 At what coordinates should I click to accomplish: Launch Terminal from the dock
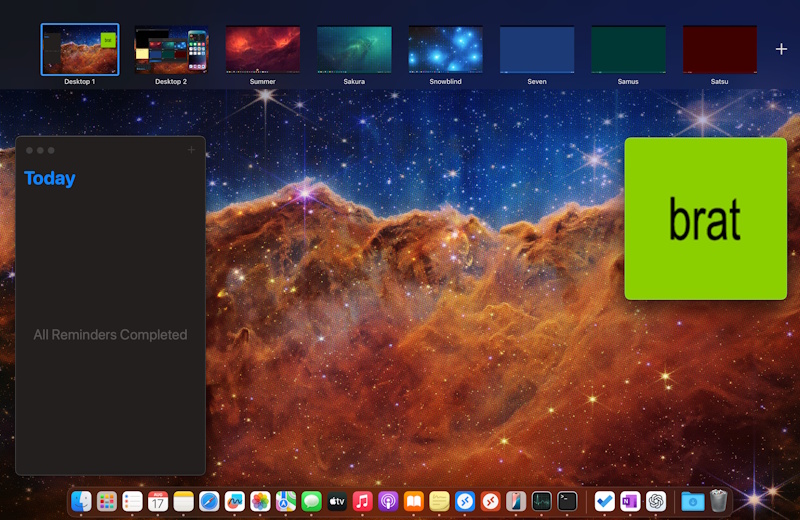pyautogui.click(x=567, y=502)
